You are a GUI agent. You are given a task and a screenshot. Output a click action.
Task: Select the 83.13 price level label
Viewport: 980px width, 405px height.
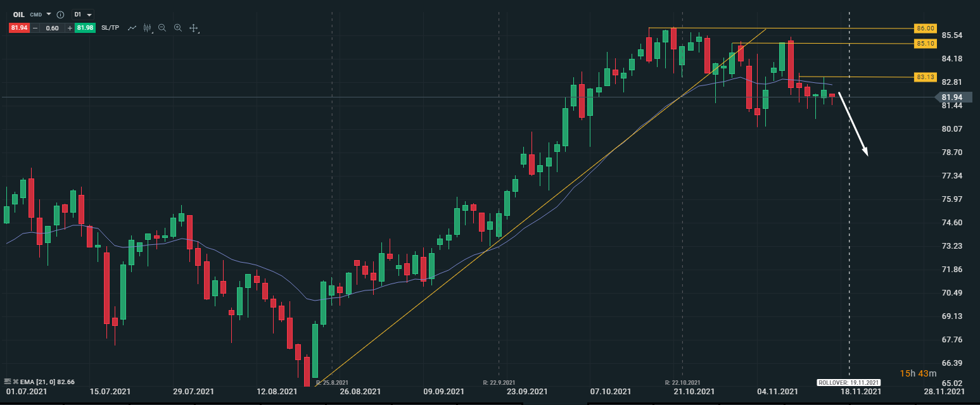(925, 77)
